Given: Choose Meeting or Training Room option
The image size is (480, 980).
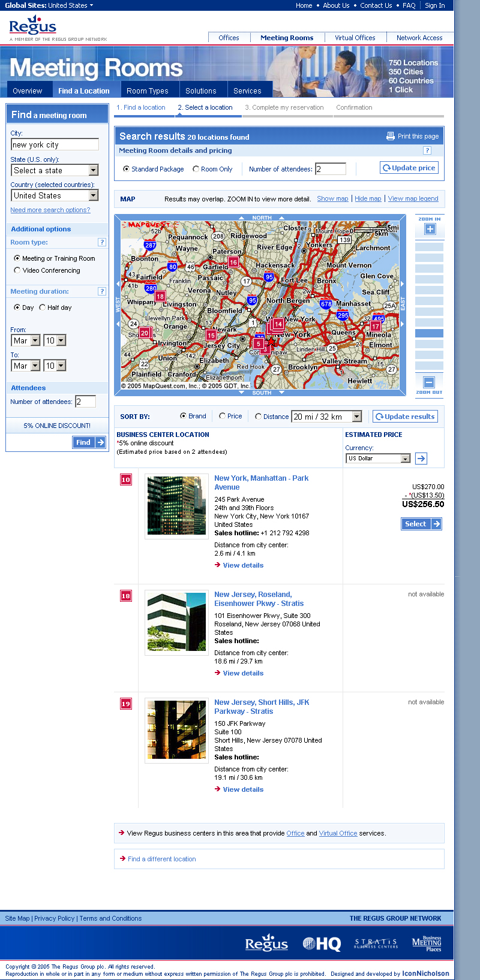Looking at the screenshot, I should coord(17,258).
